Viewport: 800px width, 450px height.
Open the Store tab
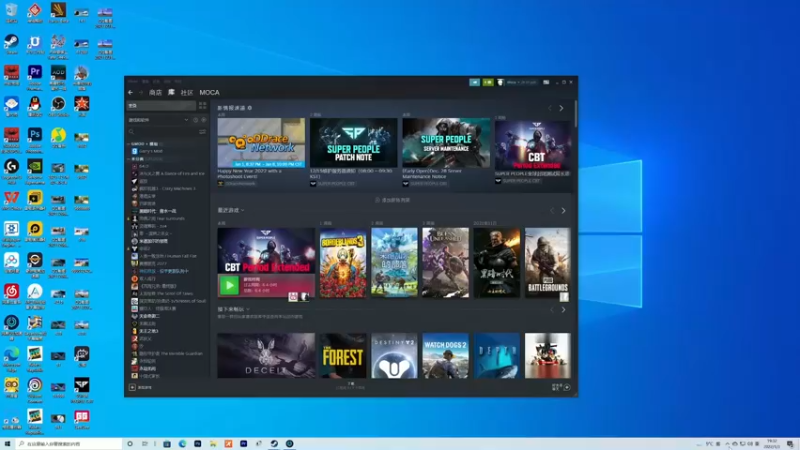(x=155, y=92)
